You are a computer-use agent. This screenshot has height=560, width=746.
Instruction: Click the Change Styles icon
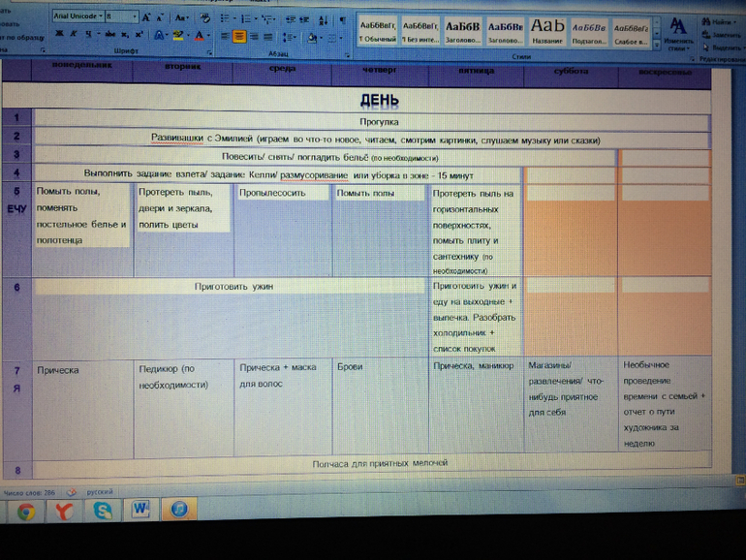[x=678, y=29]
